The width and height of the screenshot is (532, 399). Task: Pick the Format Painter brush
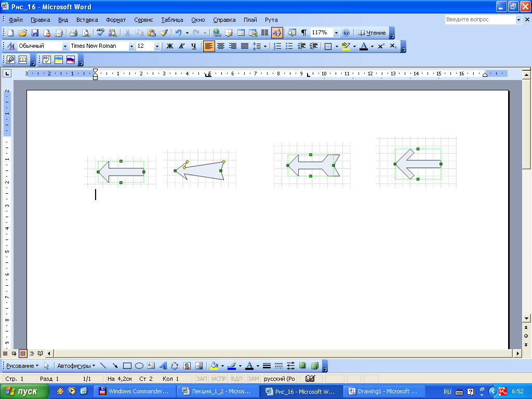[164, 33]
